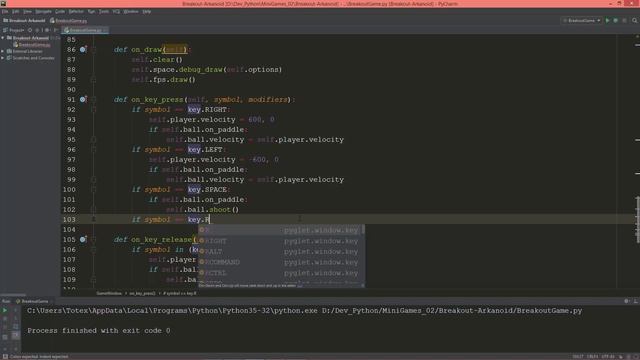The width and height of the screenshot is (640, 360).
Task: Open the Project view dropdown
Action: pyautogui.click(x=14, y=30)
